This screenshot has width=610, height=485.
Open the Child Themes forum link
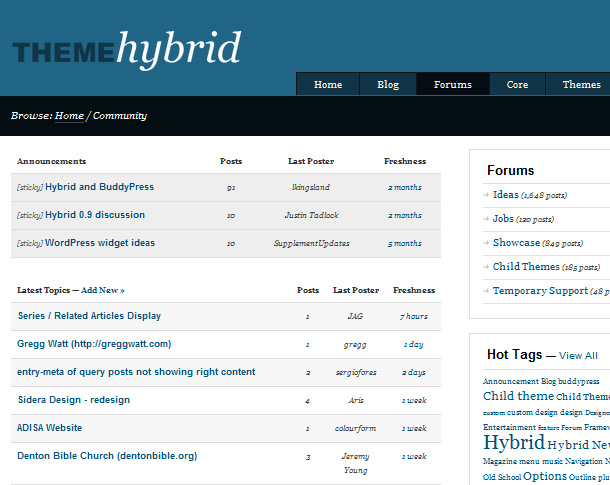[526, 266]
